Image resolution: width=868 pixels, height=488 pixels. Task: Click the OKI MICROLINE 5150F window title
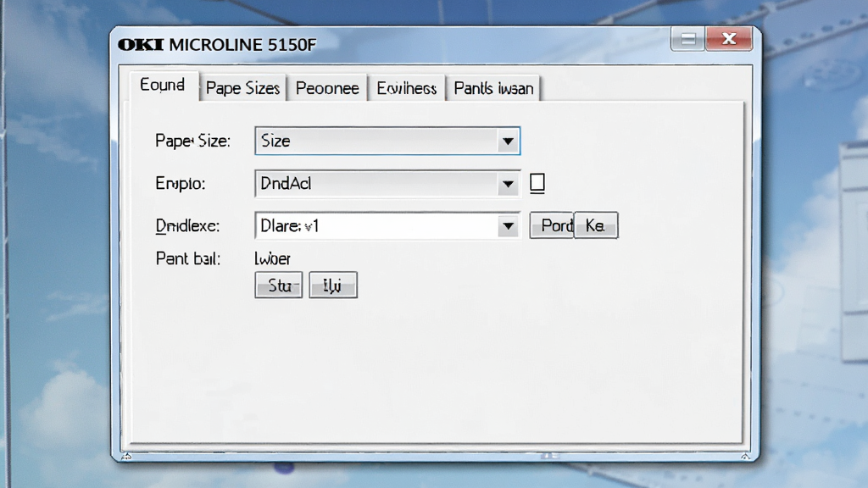217,45
